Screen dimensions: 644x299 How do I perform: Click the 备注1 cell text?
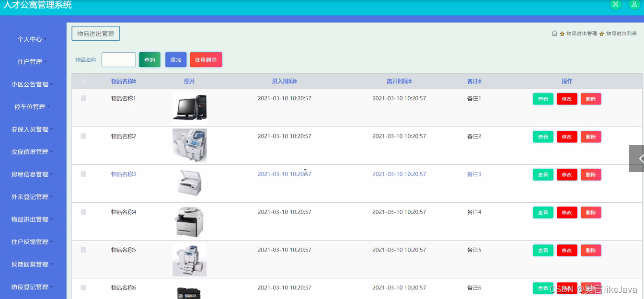(474, 98)
